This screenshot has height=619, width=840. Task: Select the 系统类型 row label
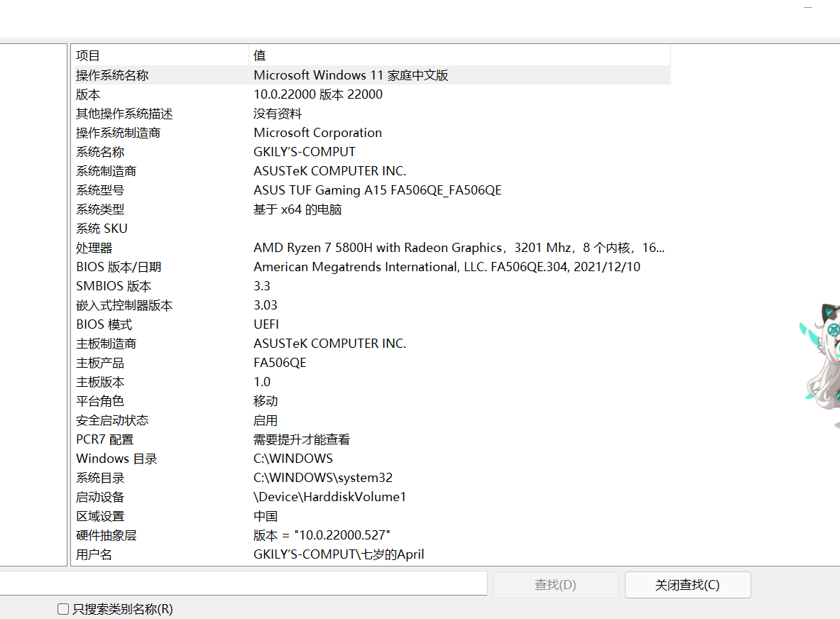pyautogui.click(x=99, y=209)
